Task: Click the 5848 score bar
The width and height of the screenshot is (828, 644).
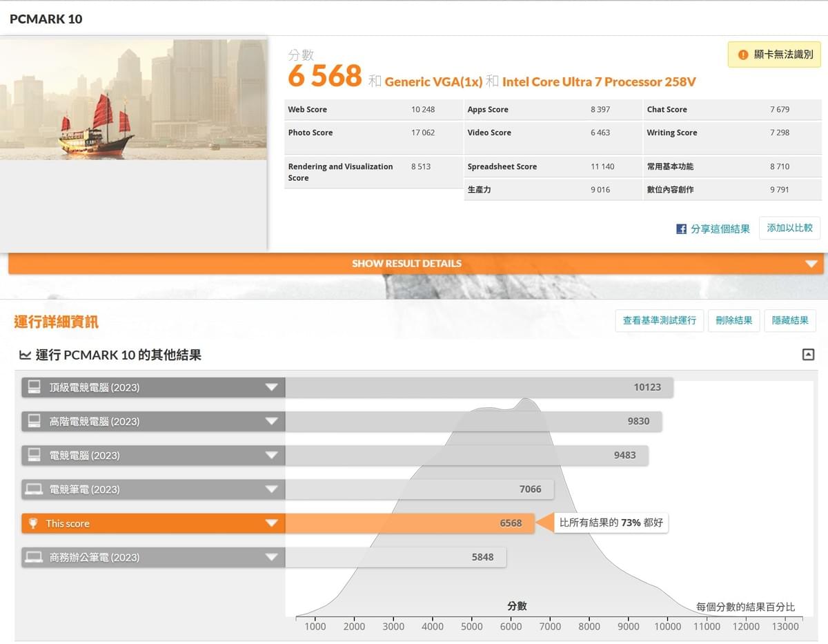Action: [395, 557]
